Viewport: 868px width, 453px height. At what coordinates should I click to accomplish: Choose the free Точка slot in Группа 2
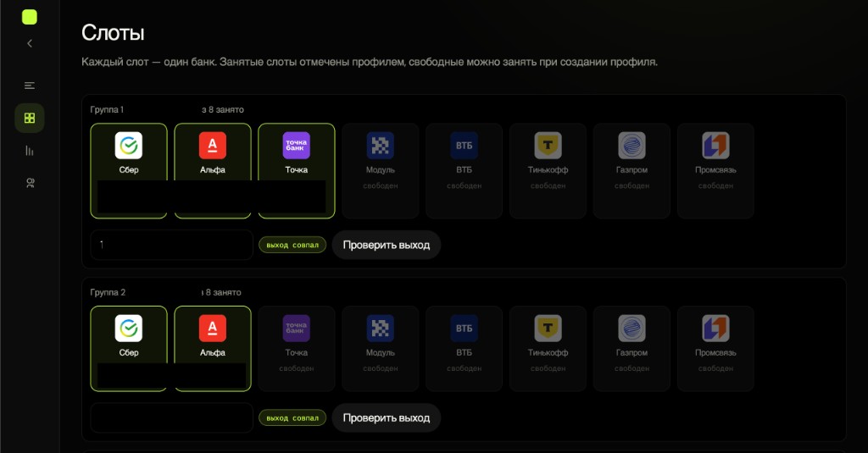click(x=296, y=349)
